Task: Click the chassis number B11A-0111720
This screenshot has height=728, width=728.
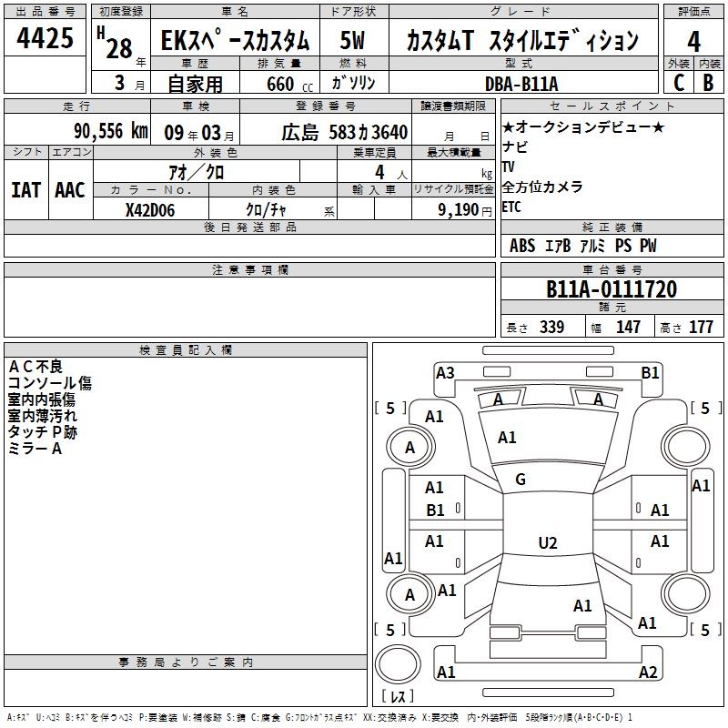Action: click(x=611, y=290)
